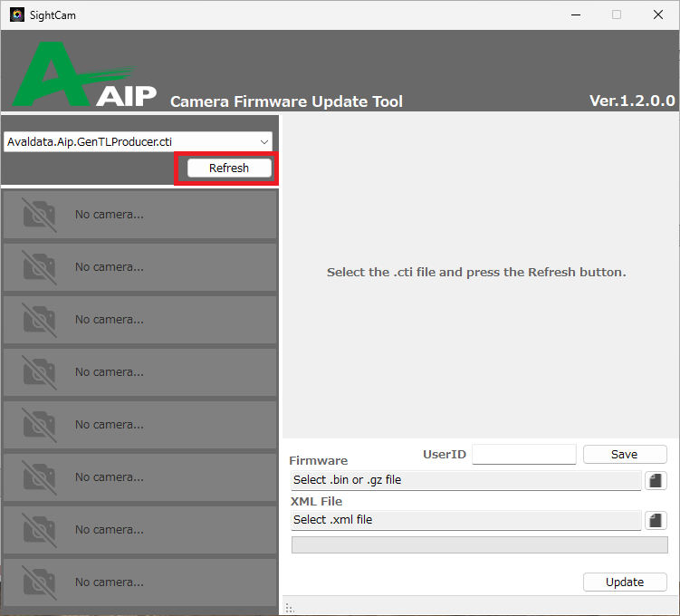
Task: Open the .cti file dropdown
Action: tap(138, 142)
